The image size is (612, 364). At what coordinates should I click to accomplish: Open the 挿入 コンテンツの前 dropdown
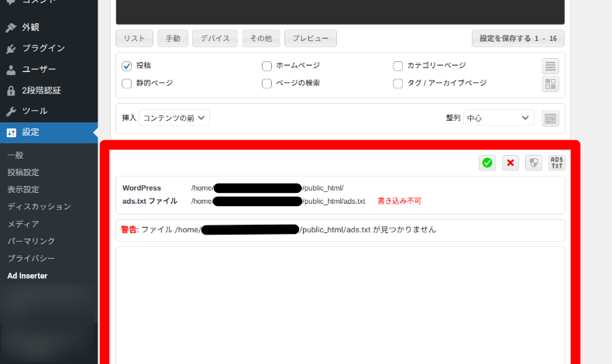point(174,118)
